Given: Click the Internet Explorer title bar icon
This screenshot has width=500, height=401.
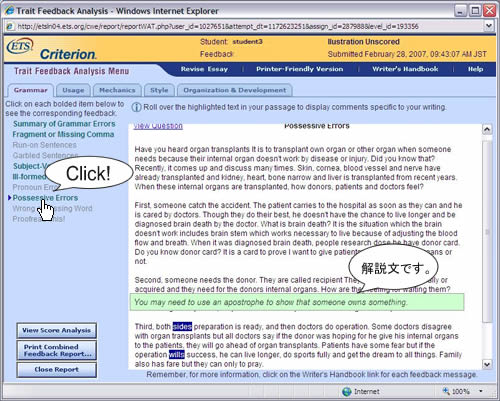Looking at the screenshot, I should (9, 10).
